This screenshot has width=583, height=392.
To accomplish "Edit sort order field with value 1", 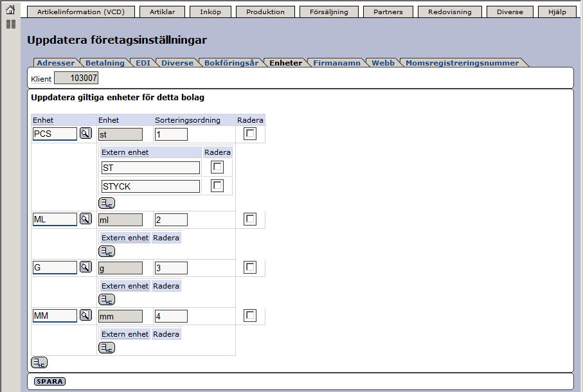I will (x=171, y=134).
